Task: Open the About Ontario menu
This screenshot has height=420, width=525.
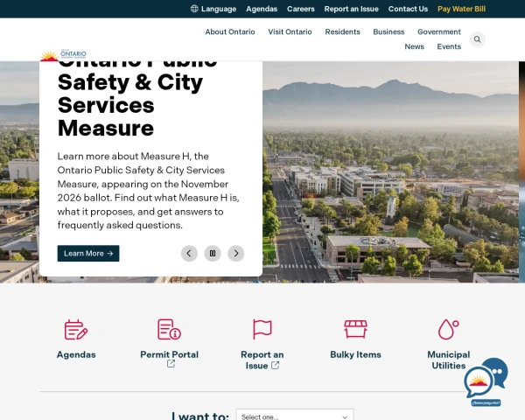Action: [x=230, y=31]
